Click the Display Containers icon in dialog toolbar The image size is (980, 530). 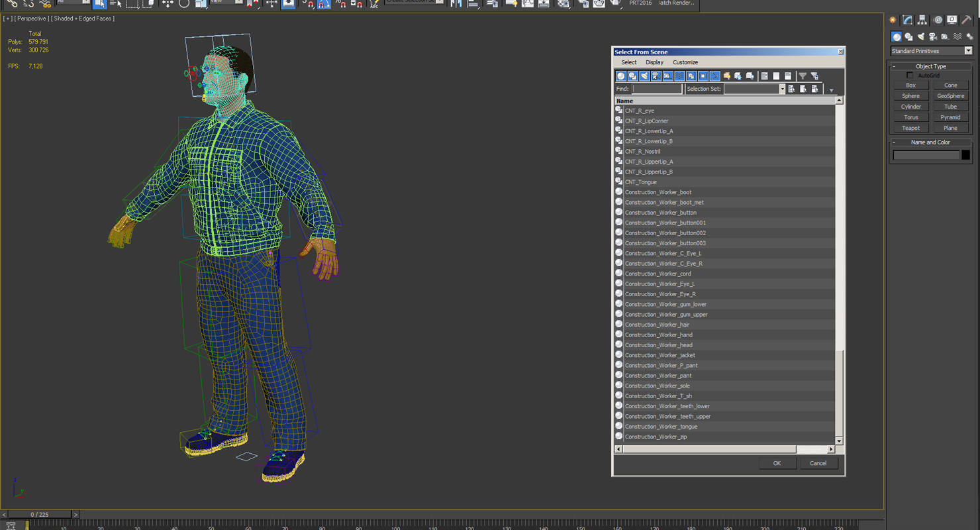pos(726,76)
